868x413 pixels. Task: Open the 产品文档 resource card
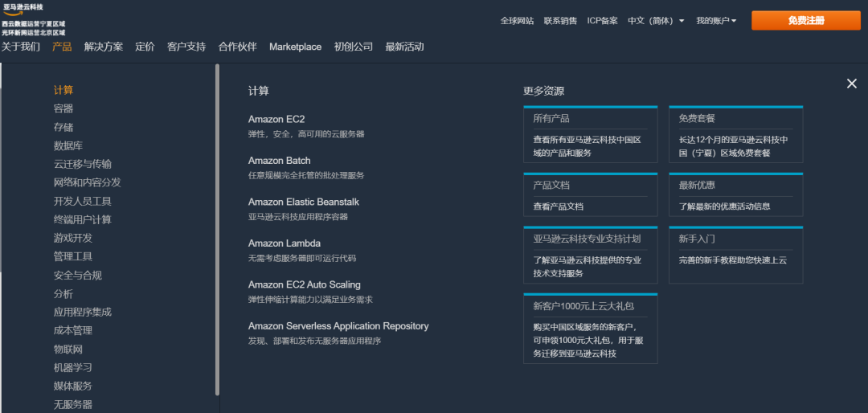(590, 194)
